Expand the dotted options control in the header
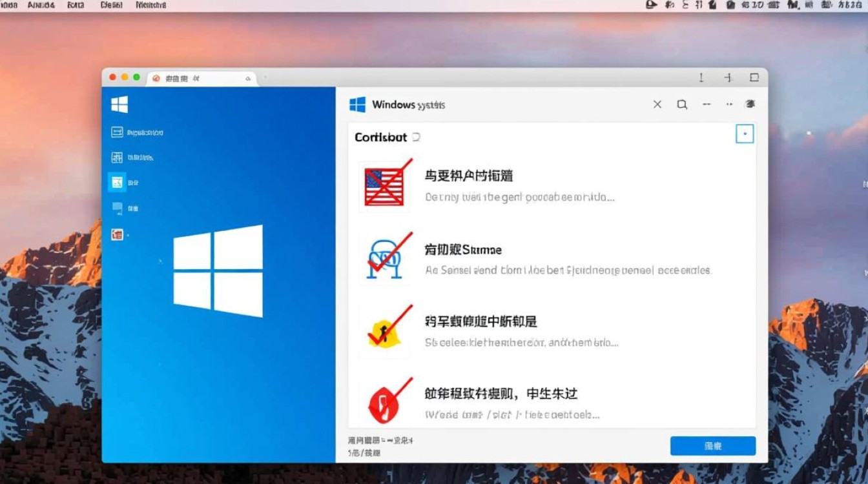This screenshot has width=868, height=484. 729,104
